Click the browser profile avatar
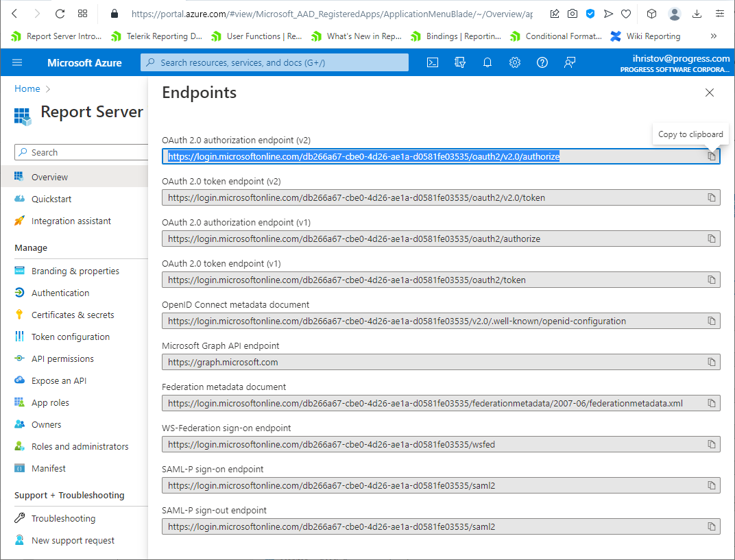735x560 pixels. click(674, 13)
